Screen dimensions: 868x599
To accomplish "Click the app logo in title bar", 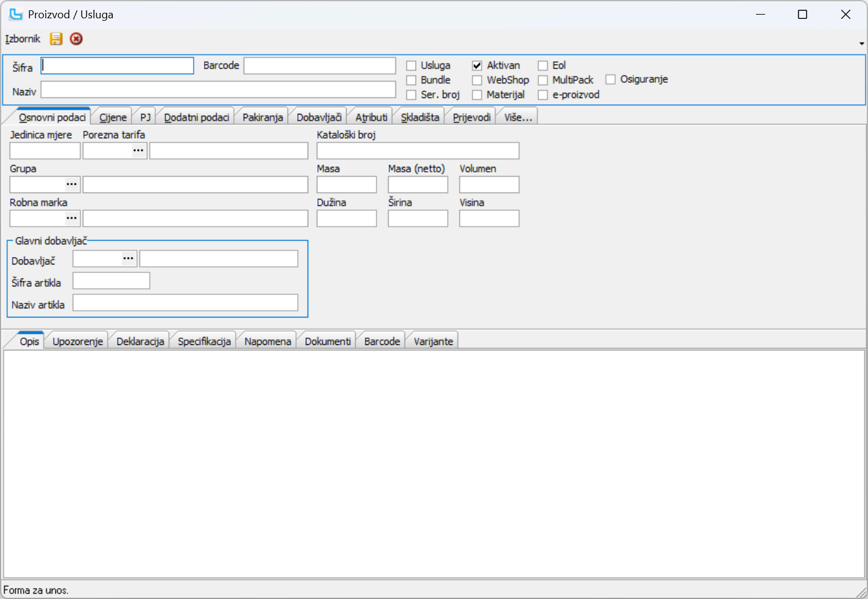I will coord(15,14).
